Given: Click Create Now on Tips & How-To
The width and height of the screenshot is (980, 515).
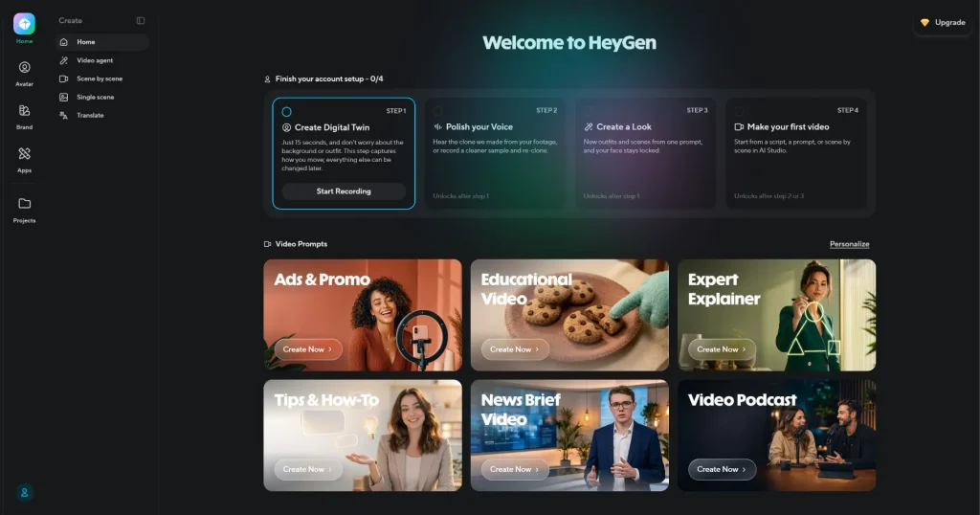Looking at the screenshot, I should point(308,469).
